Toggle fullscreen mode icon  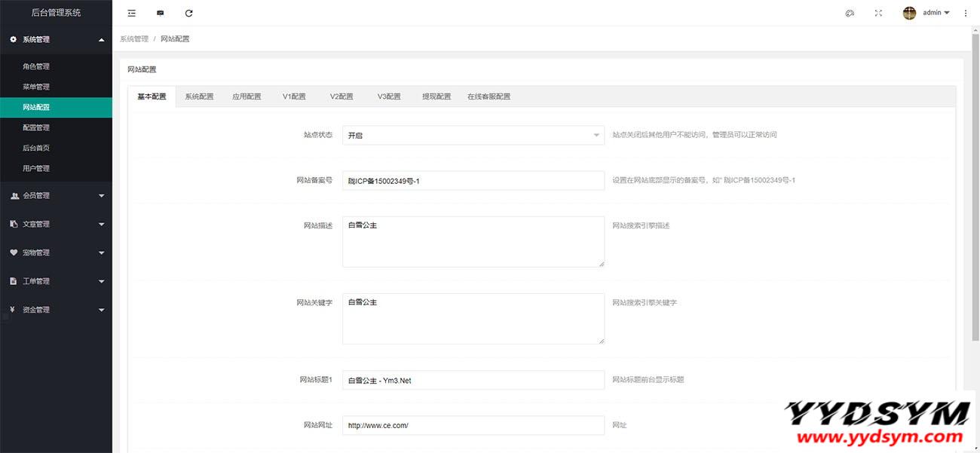click(x=878, y=13)
